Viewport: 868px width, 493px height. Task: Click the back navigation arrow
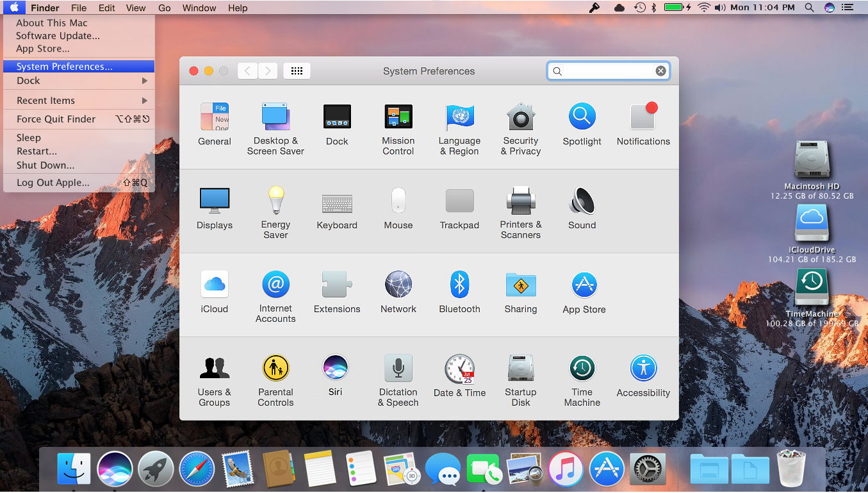point(247,71)
